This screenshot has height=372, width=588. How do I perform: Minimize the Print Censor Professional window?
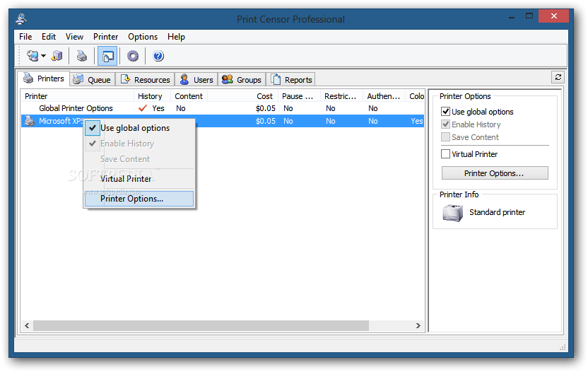pyautogui.click(x=512, y=17)
